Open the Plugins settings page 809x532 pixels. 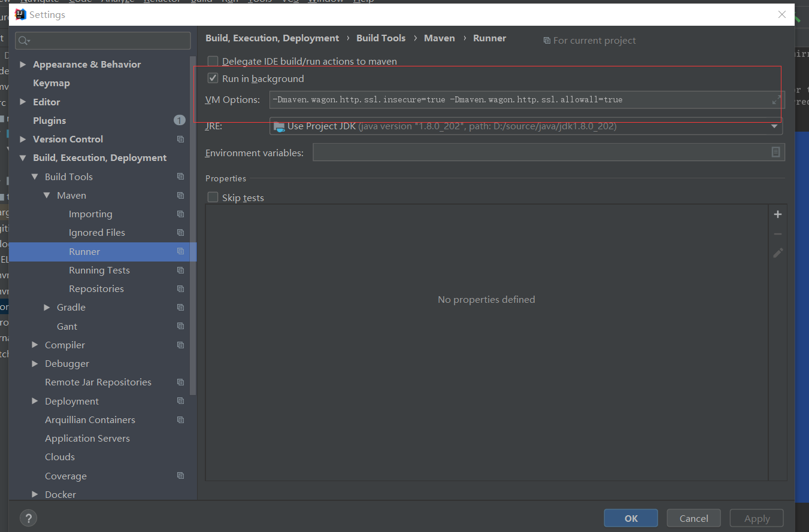pos(50,121)
